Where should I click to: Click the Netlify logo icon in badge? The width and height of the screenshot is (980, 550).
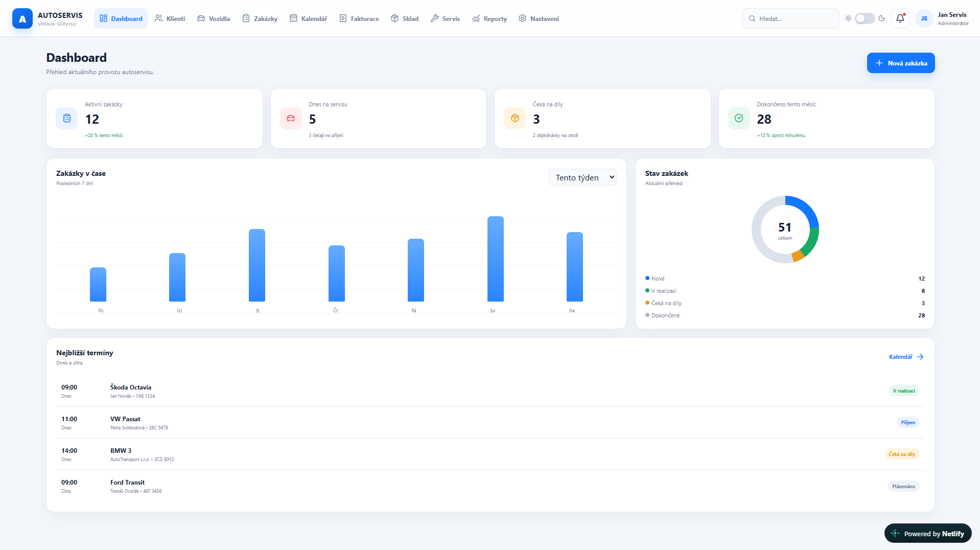coord(895,534)
